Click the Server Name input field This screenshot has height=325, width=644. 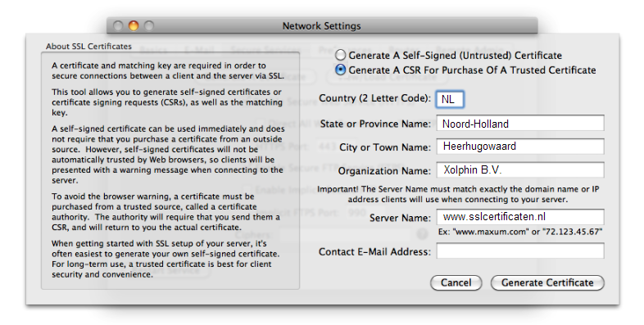click(520, 217)
